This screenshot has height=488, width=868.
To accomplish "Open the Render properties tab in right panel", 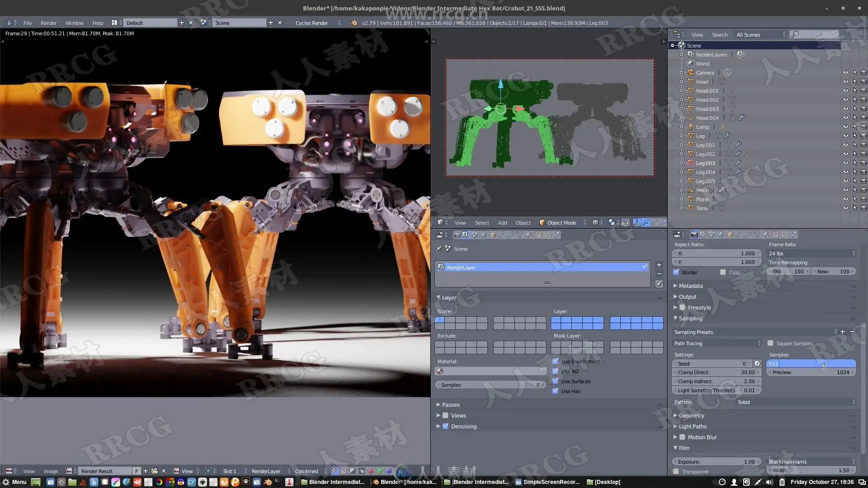I will 694,235.
